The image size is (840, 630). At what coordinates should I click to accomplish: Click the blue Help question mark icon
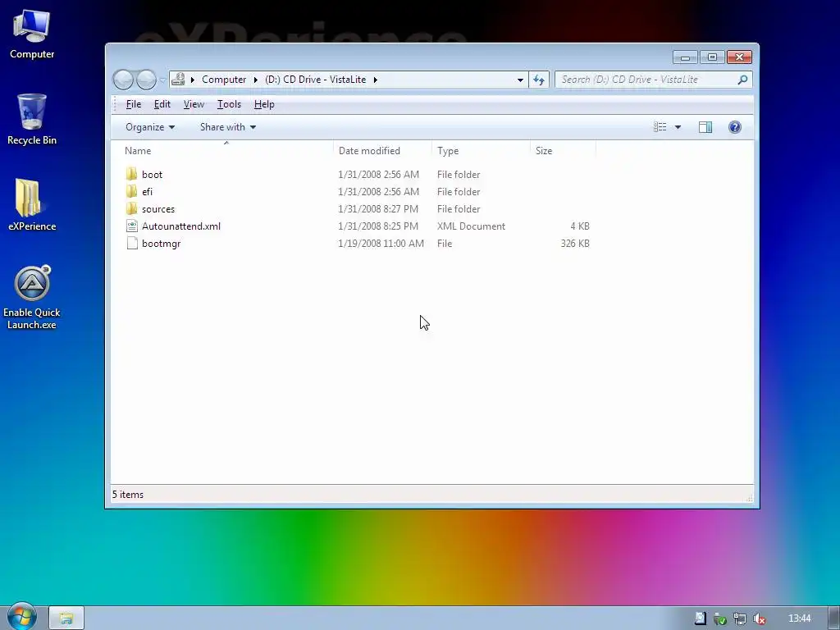click(x=734, y=127)
